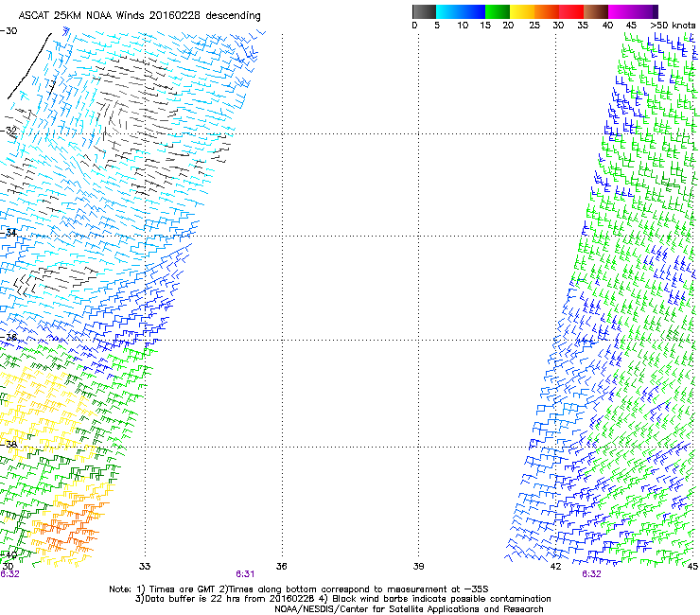Screen dimensions: 700x615
Task: Click the '-36' latitude label
Action: 9,337
